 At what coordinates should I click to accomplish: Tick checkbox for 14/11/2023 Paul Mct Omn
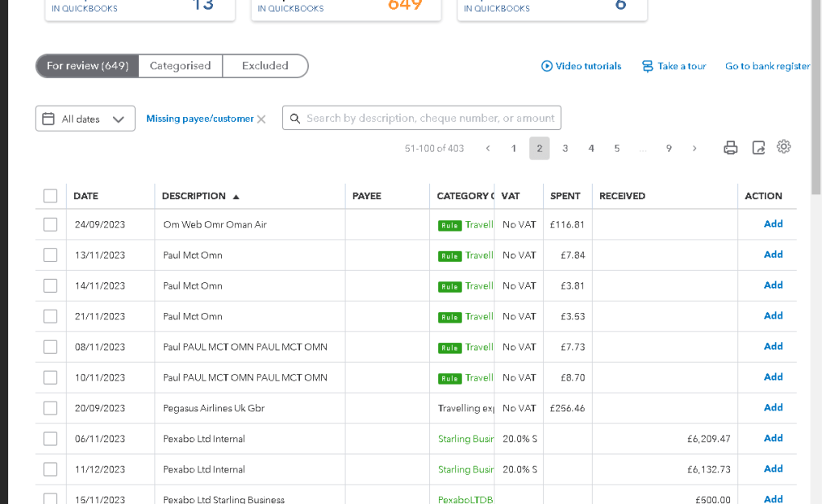pos(50,285)
